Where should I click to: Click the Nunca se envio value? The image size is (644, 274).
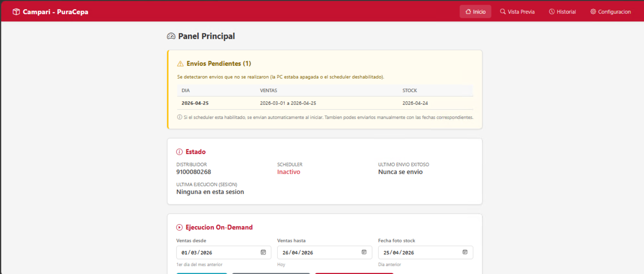[400, 172]
